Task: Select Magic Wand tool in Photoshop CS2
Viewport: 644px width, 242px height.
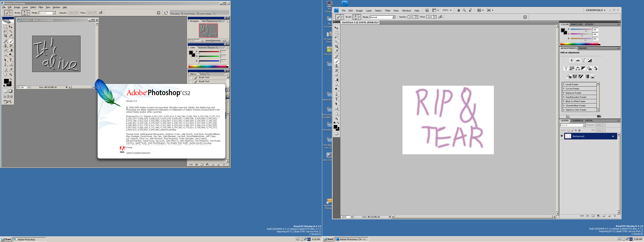Action: coord(11,31)
